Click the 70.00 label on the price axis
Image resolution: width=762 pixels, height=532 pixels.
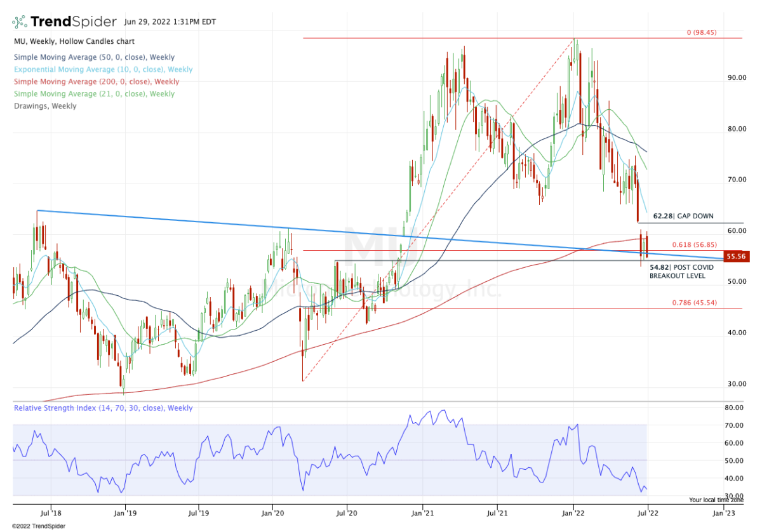(x=737, y=180)
